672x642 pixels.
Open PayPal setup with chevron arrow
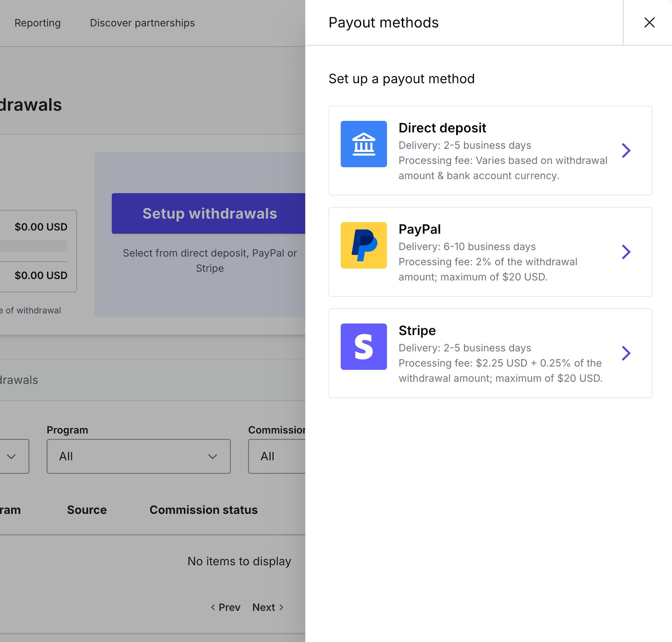pyautogui.click(x=626, y=252)
